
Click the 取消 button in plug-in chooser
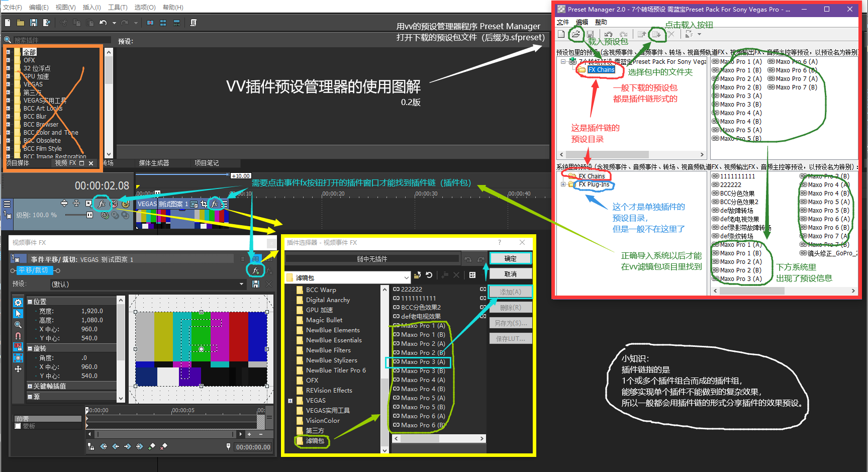(x=510, y=274)
